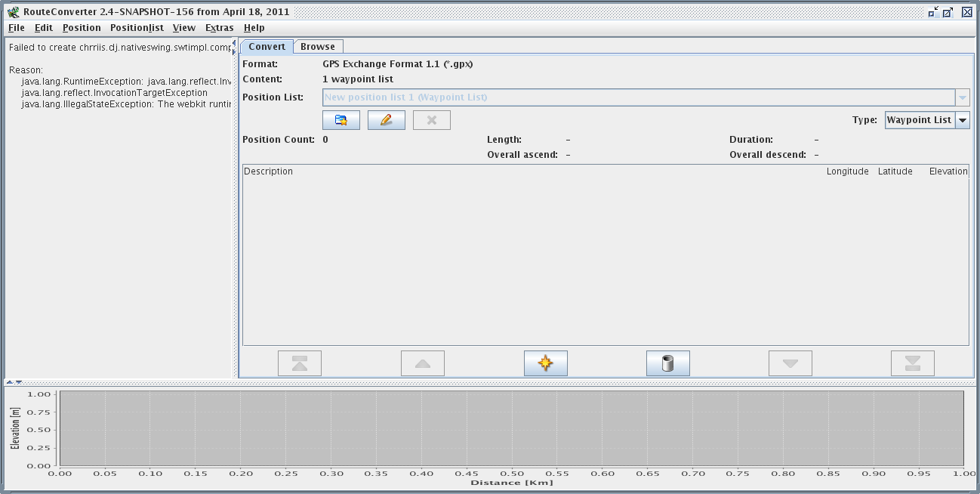The height and width of the screenshot is (494, 980).
Task: Add a new position with star button
Action: pos(546,363)
